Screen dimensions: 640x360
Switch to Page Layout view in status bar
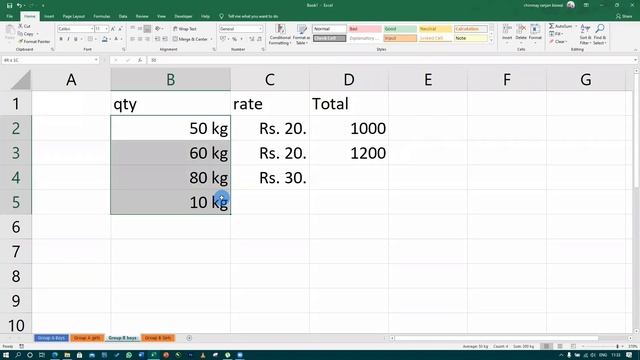click(x=560, y=346)
